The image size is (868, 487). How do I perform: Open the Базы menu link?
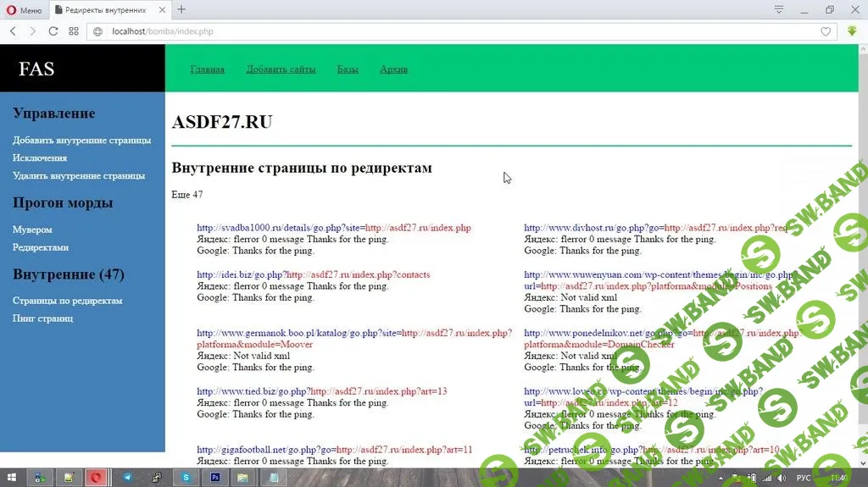click(348, 69)
